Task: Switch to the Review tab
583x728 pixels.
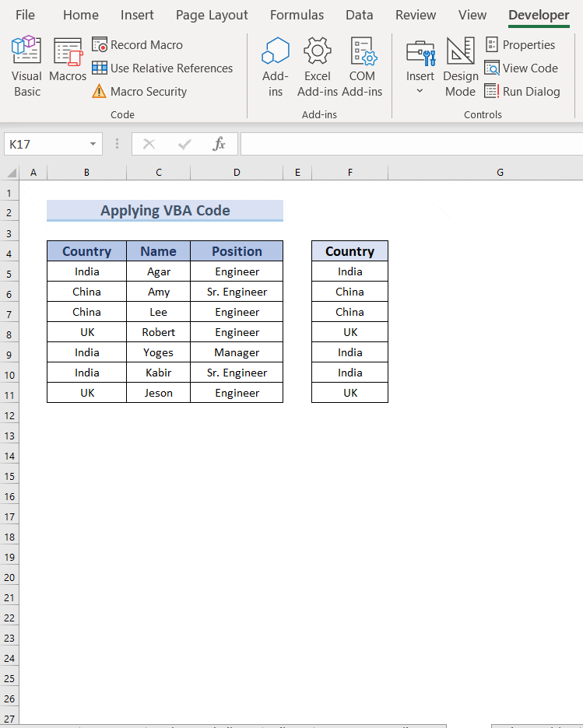Action: [x=416, y=15]
